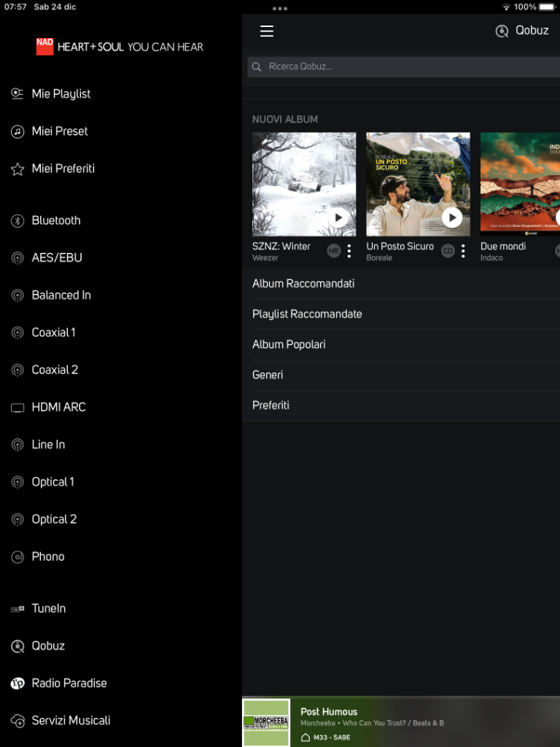Click the search magnifier icon
Screen dimensions: 560x747
click(x=257, y=66)
